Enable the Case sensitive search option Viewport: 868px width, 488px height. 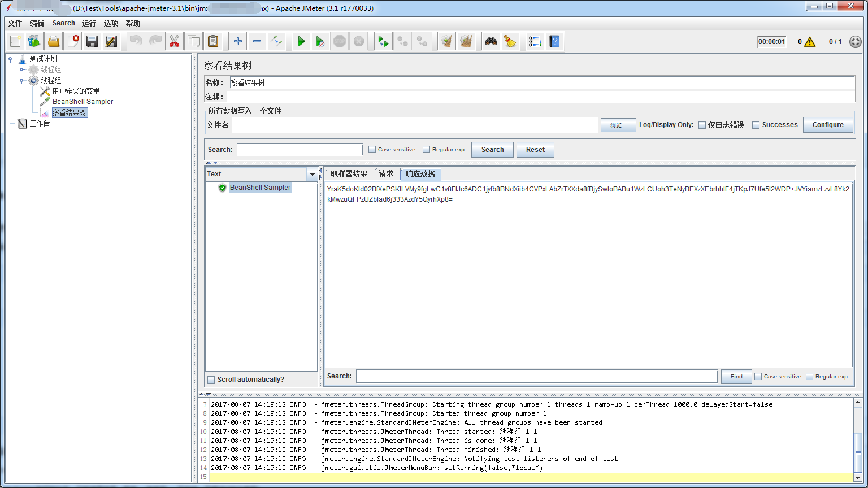(372, 149)
